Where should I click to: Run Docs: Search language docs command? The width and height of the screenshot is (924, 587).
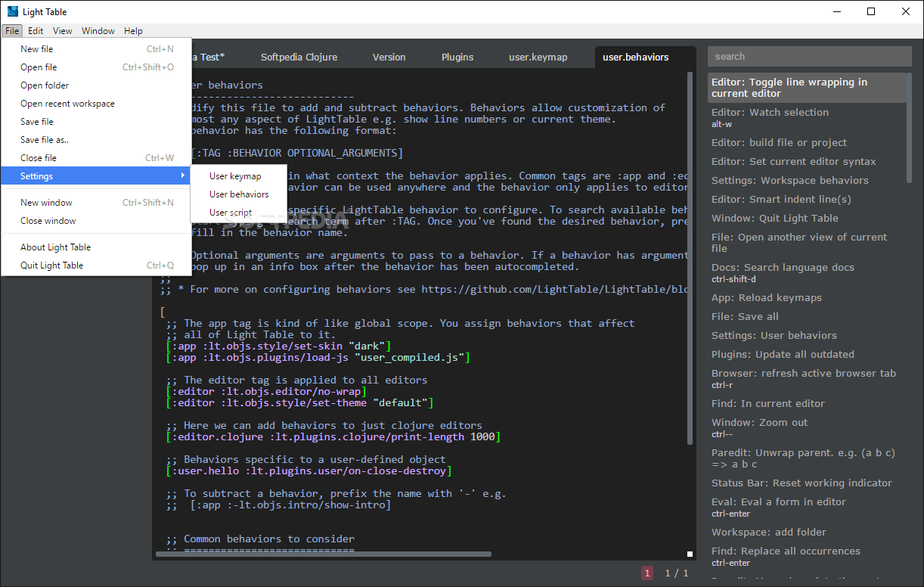(x=808, y=272)
